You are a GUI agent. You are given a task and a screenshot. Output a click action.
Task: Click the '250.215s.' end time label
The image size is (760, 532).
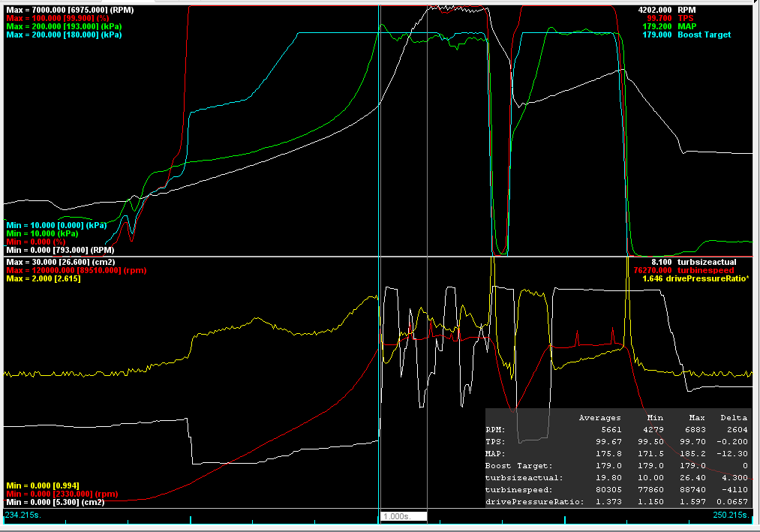(x=731, y=515)
